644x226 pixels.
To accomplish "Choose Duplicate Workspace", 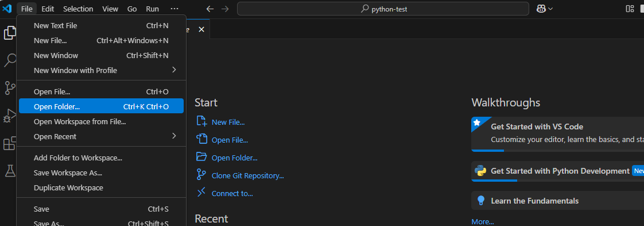I will [x=101, y=187].
